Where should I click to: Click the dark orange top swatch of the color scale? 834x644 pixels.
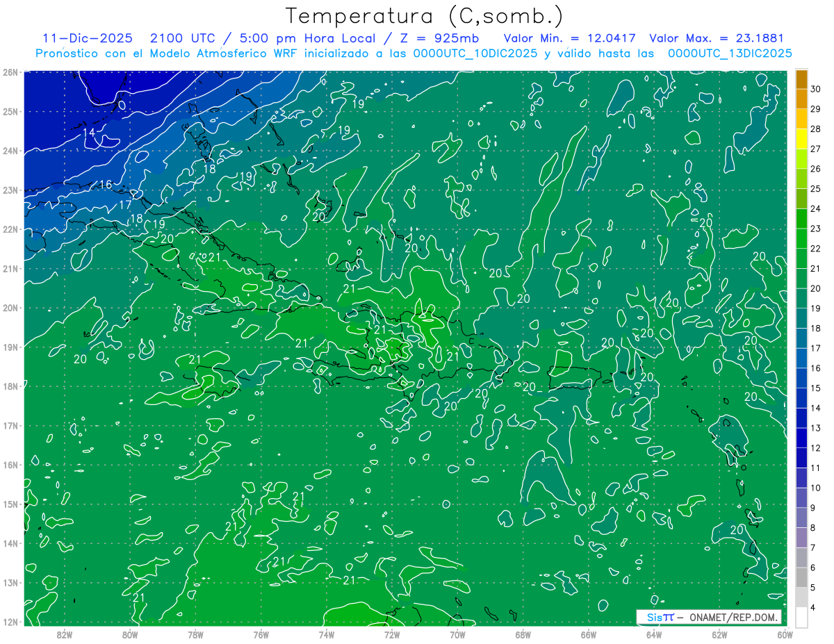[x=801, y=80]
